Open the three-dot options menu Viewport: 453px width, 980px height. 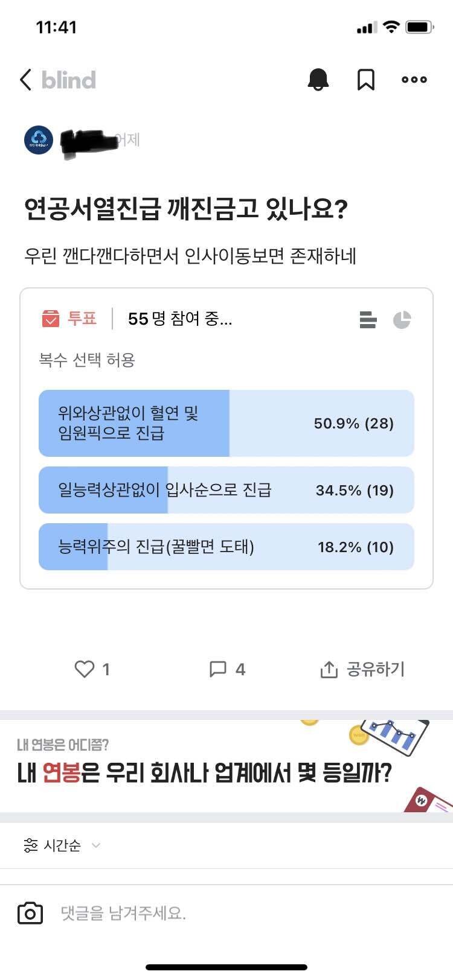[x=414, y=80]
